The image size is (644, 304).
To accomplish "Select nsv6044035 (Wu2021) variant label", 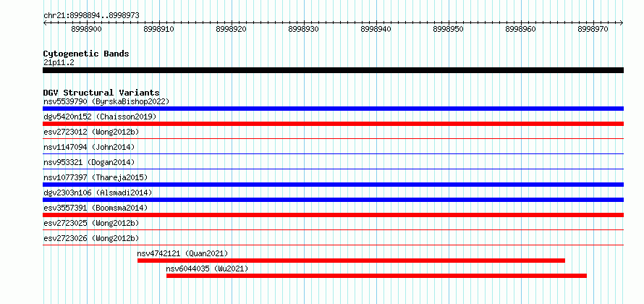I will point(207,269).
